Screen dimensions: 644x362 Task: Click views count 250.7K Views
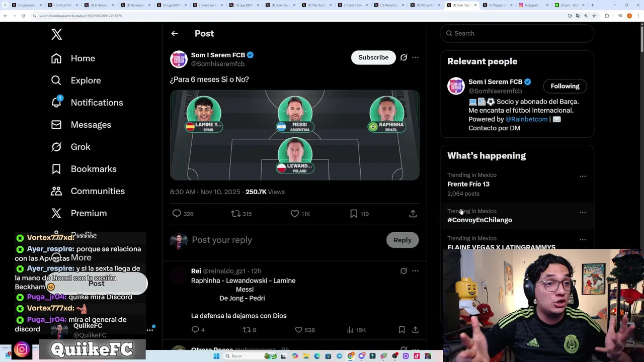pos(265,192)
